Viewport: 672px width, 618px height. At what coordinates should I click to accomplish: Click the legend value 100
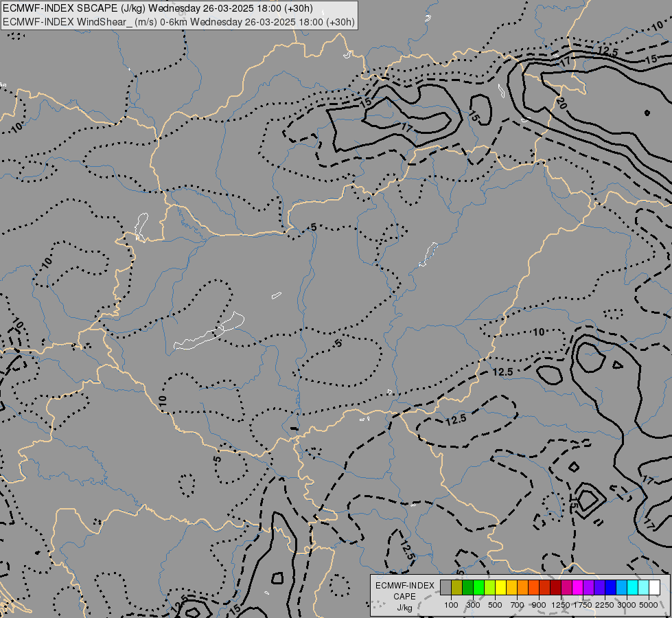(451, 605)
